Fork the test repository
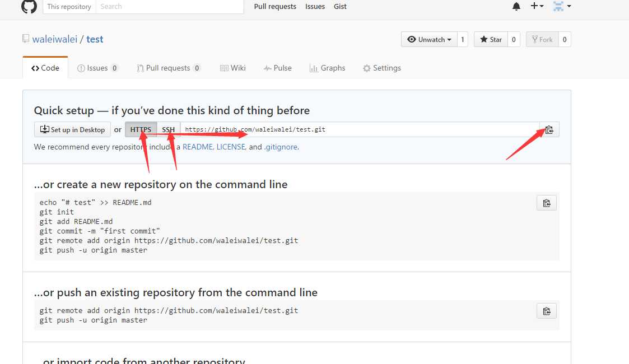Image resolution: width=629 pixels, height=364 pixels. click(x=542, y=39)
